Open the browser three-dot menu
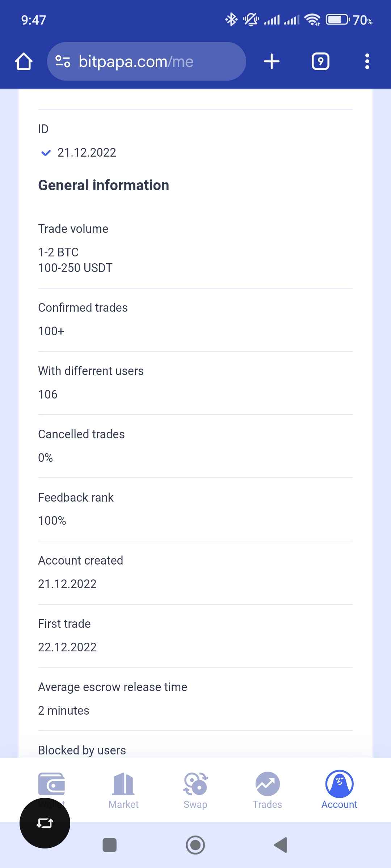 (367, 61)
